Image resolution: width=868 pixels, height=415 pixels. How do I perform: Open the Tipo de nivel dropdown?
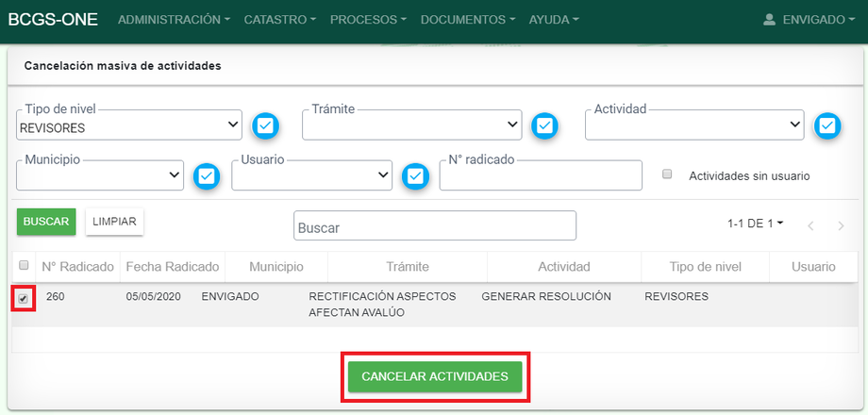click(x=129, y=126)
